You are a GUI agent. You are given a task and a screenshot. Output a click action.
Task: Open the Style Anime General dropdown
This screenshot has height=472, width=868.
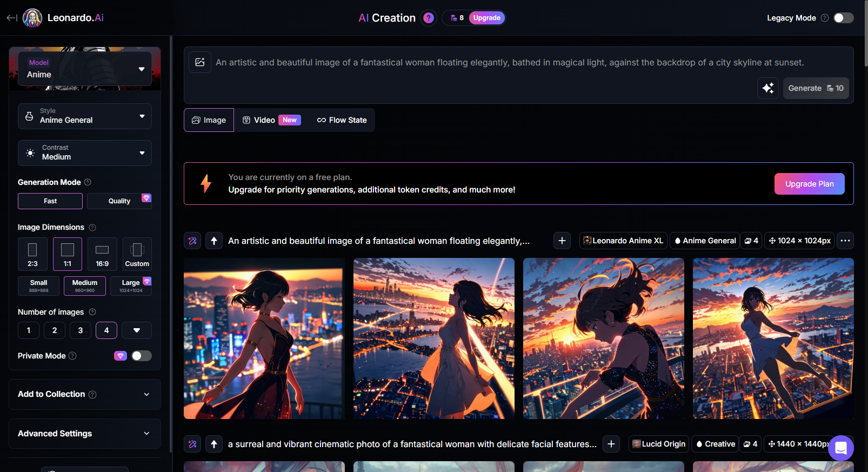(x=85, y=116)
